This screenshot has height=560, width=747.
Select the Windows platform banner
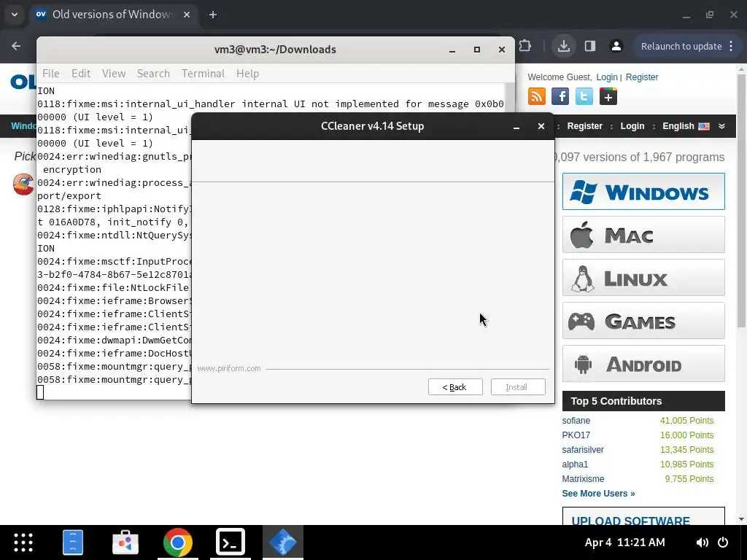(643, 192)
